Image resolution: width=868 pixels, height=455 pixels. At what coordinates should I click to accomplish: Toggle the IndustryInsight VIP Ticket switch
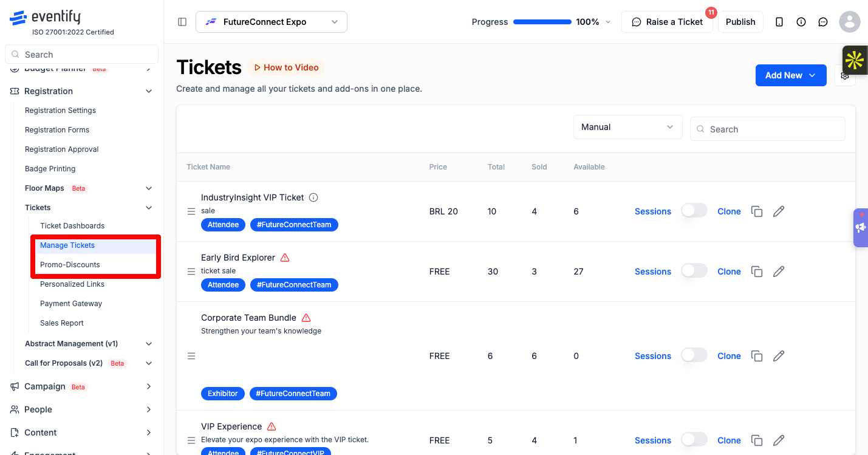coord(694,211)
